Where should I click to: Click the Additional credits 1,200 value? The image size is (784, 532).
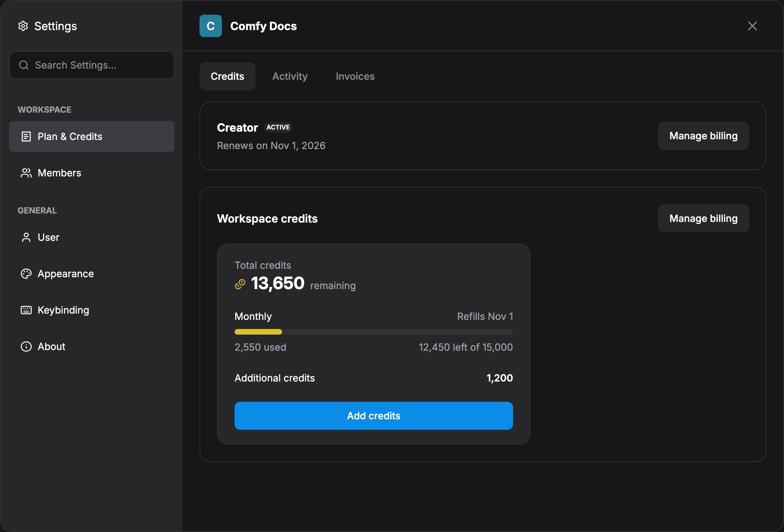coord(500,378)
